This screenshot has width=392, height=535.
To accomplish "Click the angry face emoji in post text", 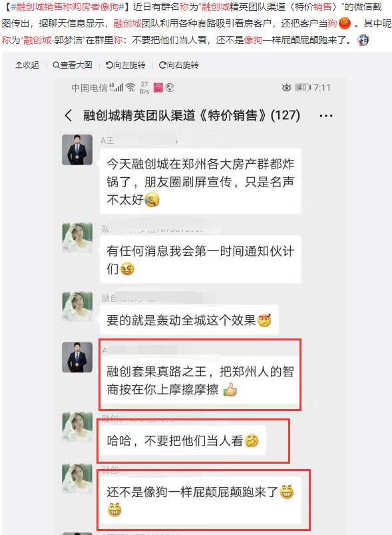I will (345, 23).
